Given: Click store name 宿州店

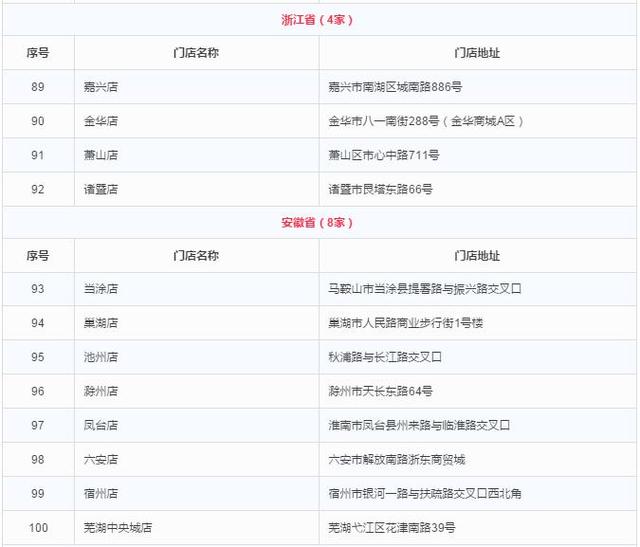Looking at the screenshot, I should point(101,494).
